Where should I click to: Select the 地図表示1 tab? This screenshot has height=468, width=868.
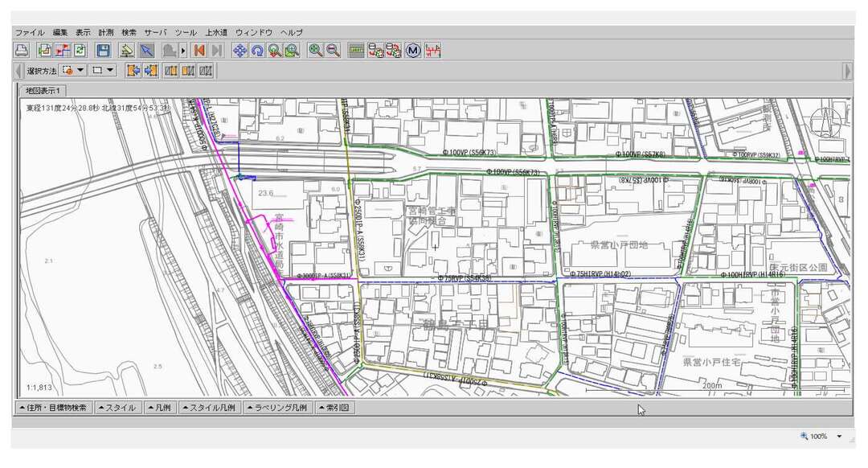coord(43,90)
